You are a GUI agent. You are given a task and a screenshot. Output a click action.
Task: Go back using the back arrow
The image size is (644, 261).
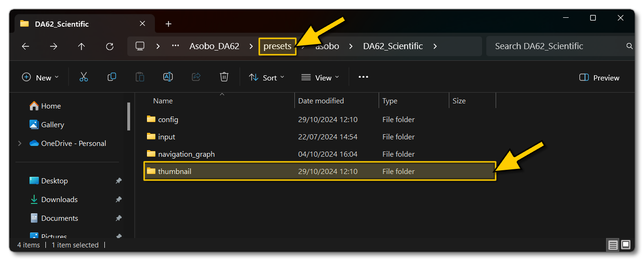click(25, 46)
